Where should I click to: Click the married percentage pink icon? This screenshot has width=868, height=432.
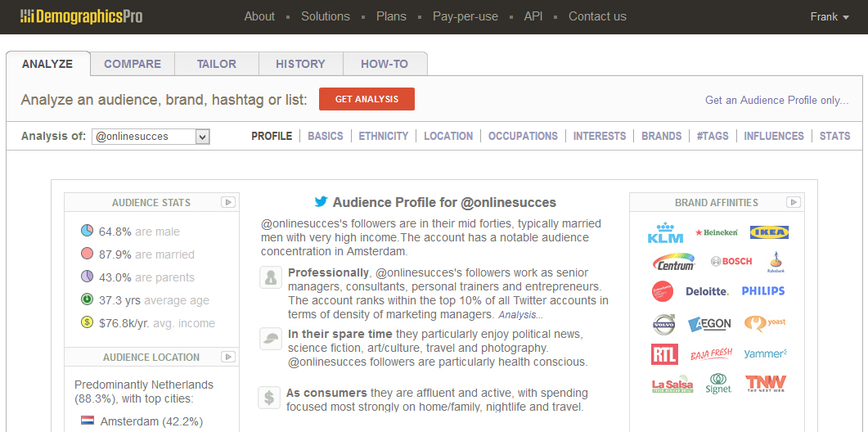pos(87,254)
